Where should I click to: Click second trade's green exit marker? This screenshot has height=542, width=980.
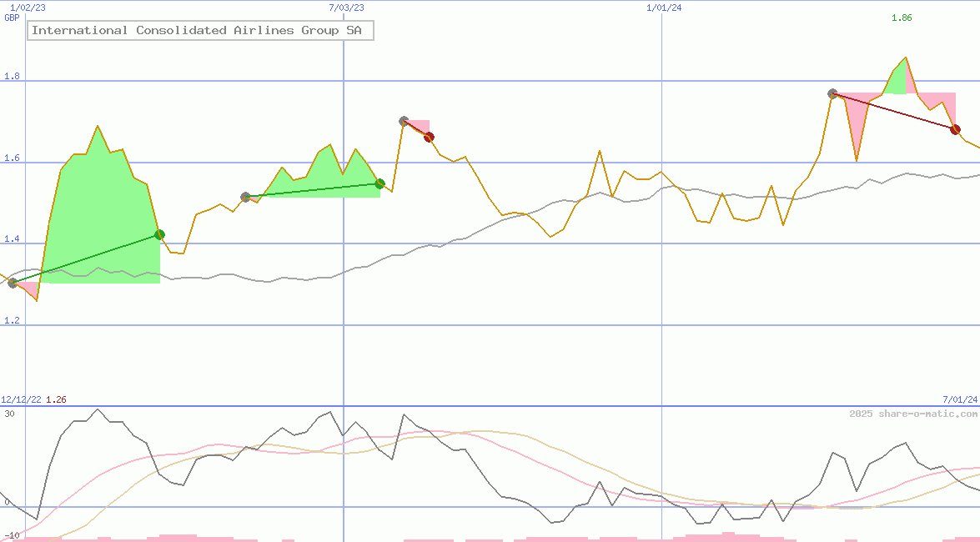tap(379, 183)
